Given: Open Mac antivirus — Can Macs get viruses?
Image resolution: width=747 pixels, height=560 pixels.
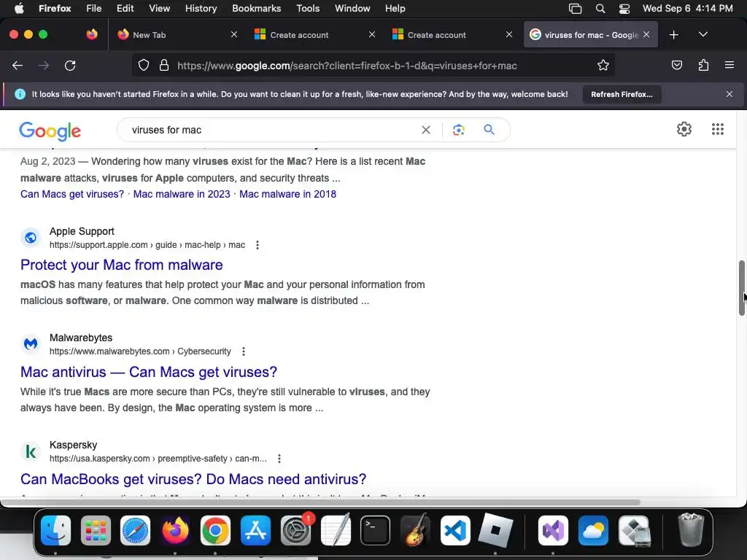Looking at the screenshot, I should [149, 372].
